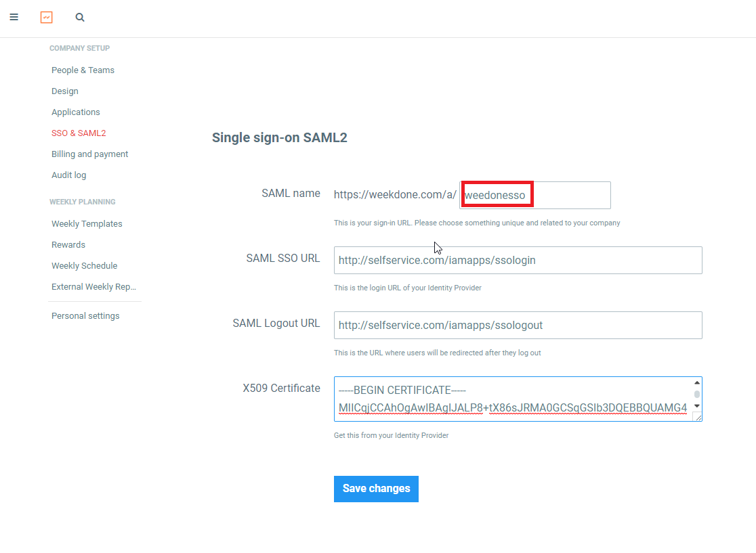Open People & Teams settings

[x=83, y=70]
